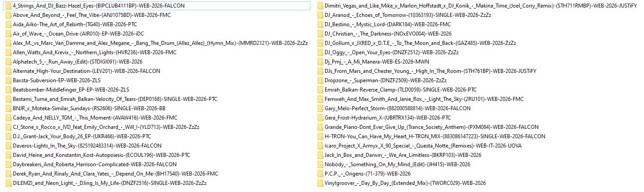This screenshot has height=192, width=644.
Task: Select Vinylgroover_-_Day_By_Day folder name
Action: click(x=405, y=183)
